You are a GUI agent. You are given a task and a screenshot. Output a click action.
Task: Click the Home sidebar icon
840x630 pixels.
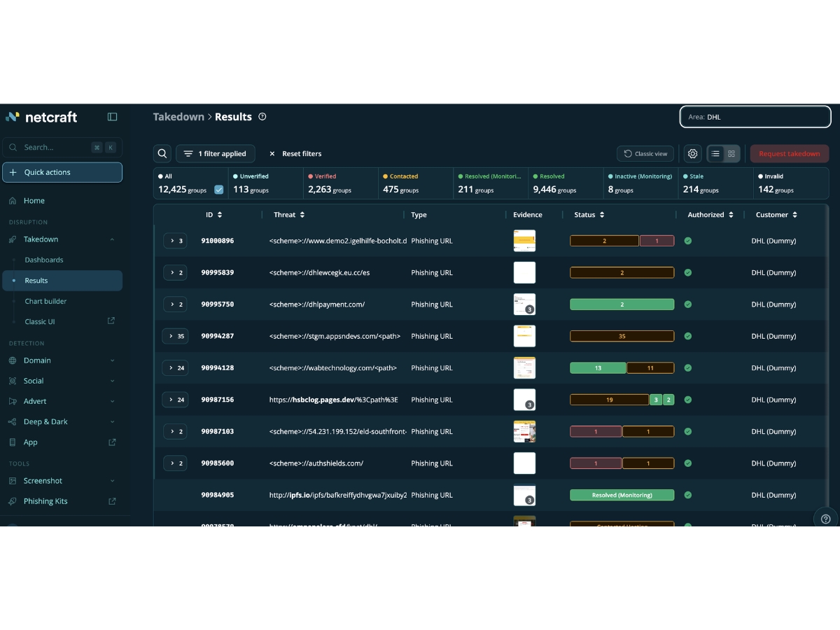point(13,201)
